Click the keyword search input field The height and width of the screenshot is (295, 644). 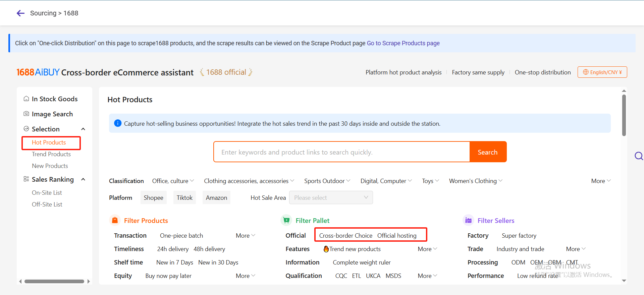[x=341, y=152]
